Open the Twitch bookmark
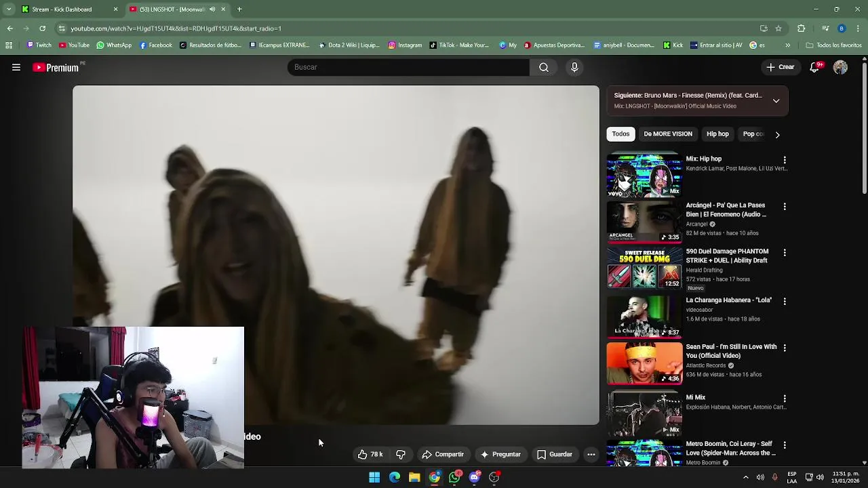The width and height of the screenshot is (868, 488). (x=39, y=45)
